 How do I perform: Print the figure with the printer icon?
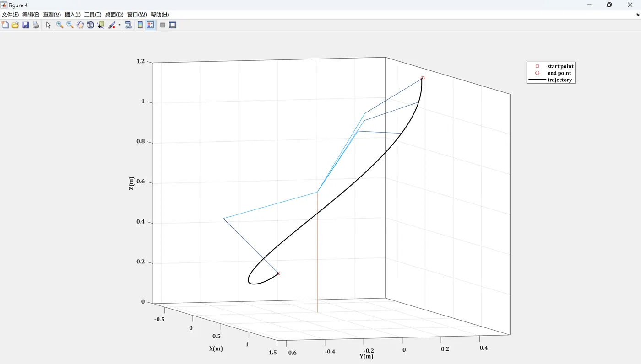(36, 25)
